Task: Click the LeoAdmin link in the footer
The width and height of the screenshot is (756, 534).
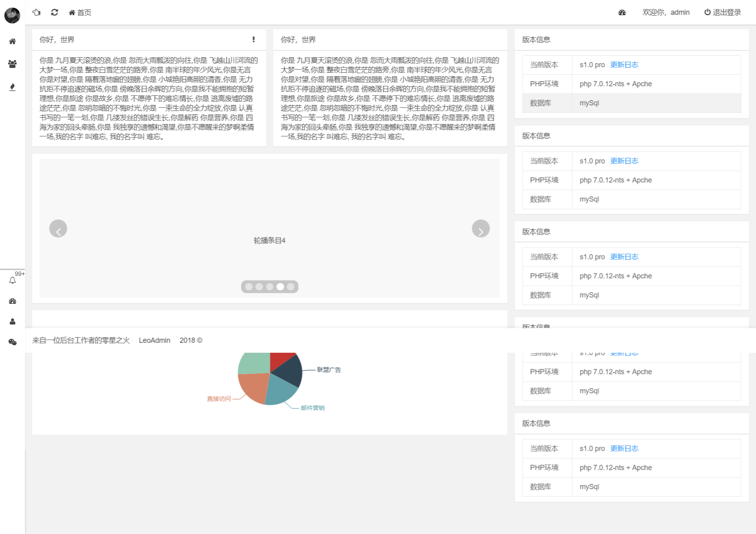Action: pos(155,340)
